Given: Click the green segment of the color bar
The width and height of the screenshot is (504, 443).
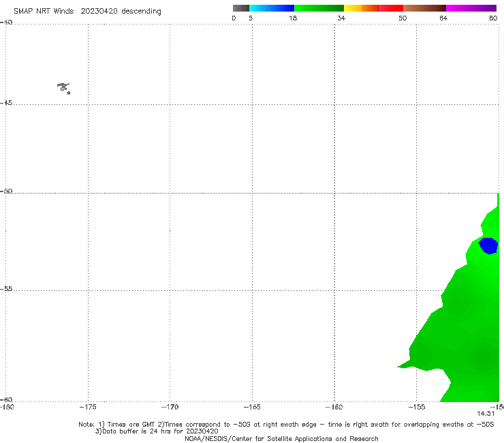Looking at the screenshot, I should (x=319, y=8).
